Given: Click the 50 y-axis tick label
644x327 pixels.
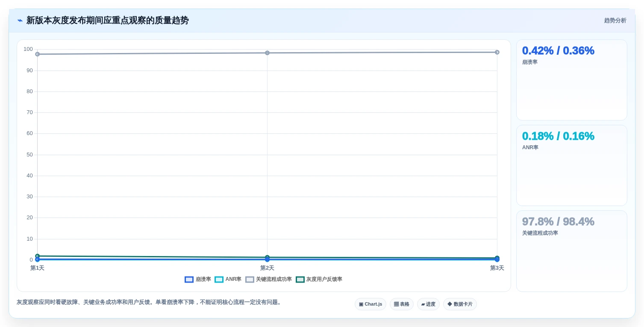Looking at the screenshot, I should (29, 154).
